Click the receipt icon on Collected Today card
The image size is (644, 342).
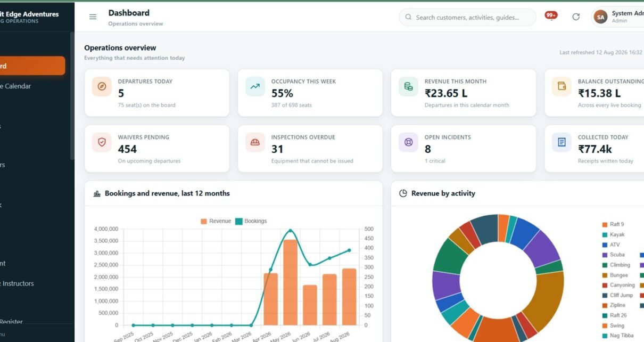(x=562, y=142)
